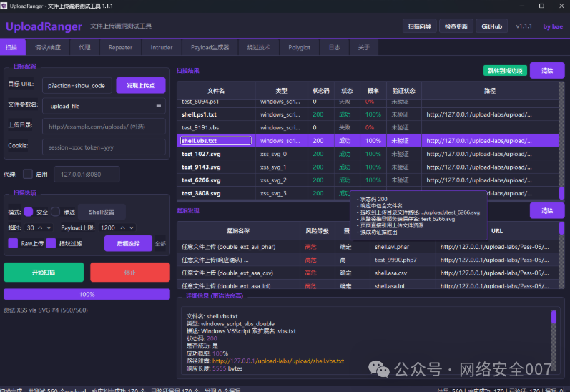Screen dimensions: 570x392
Task: Toggle the 指纹过滤 checkbox
Action: 51,243
